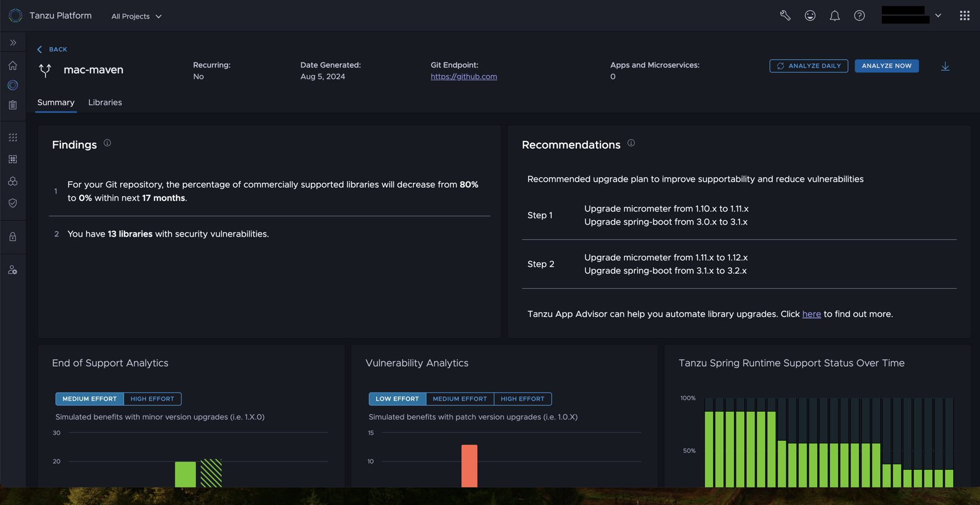Screen dimensions: 980x505
Task: Click the mac-maven repository title
Action: [x=93, y=70]
